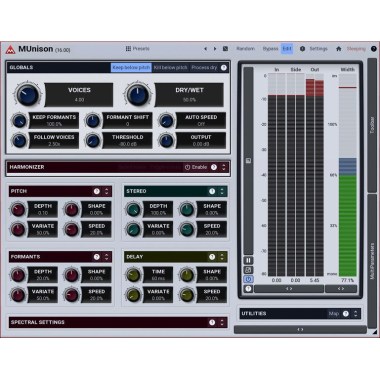Go to previous preset arrow
This screenshot has width=380, height=380.
[x=206, y=49]
